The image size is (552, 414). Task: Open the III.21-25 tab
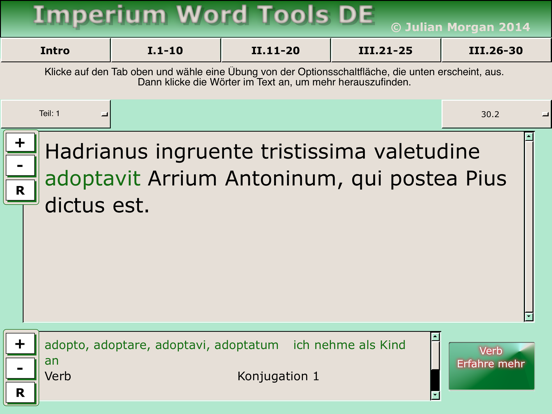coord(386,50)
